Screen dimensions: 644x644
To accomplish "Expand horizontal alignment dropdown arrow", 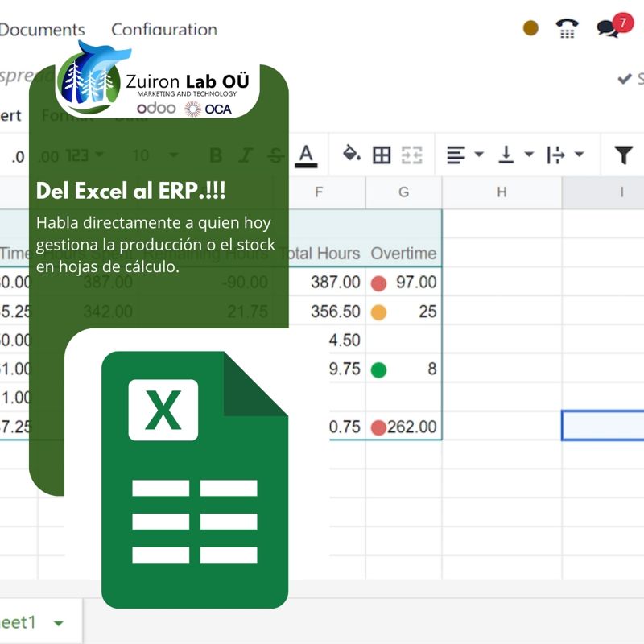I will coord(479,155).
